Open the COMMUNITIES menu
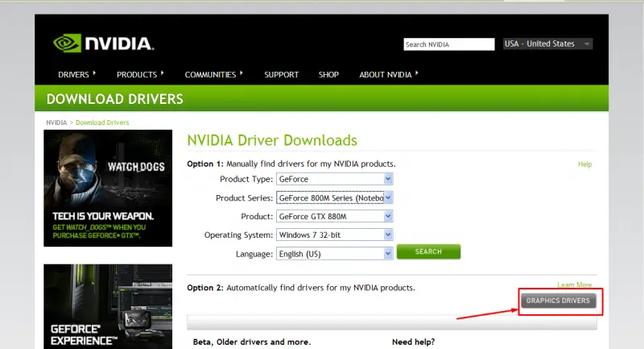 click(210, 75)
